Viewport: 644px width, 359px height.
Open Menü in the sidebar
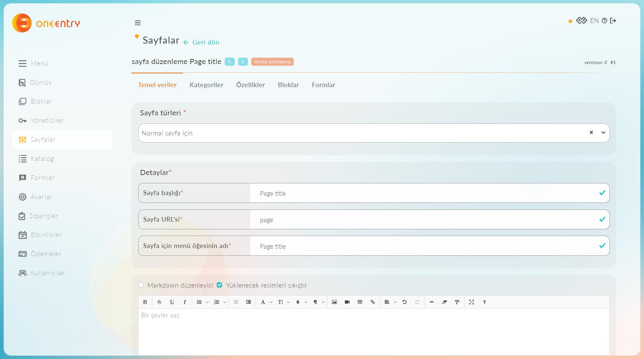62,63
